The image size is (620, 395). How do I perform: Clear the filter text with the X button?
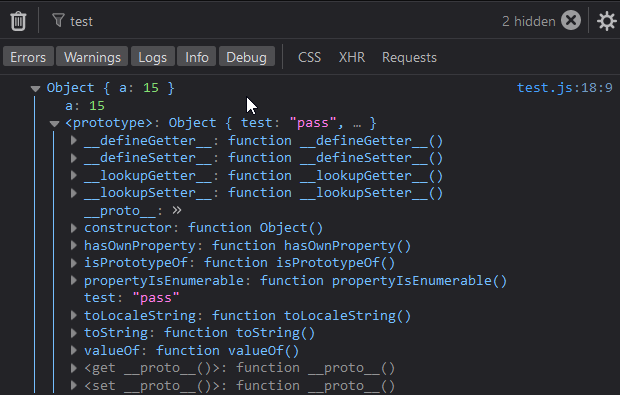(x=571, y=20)
